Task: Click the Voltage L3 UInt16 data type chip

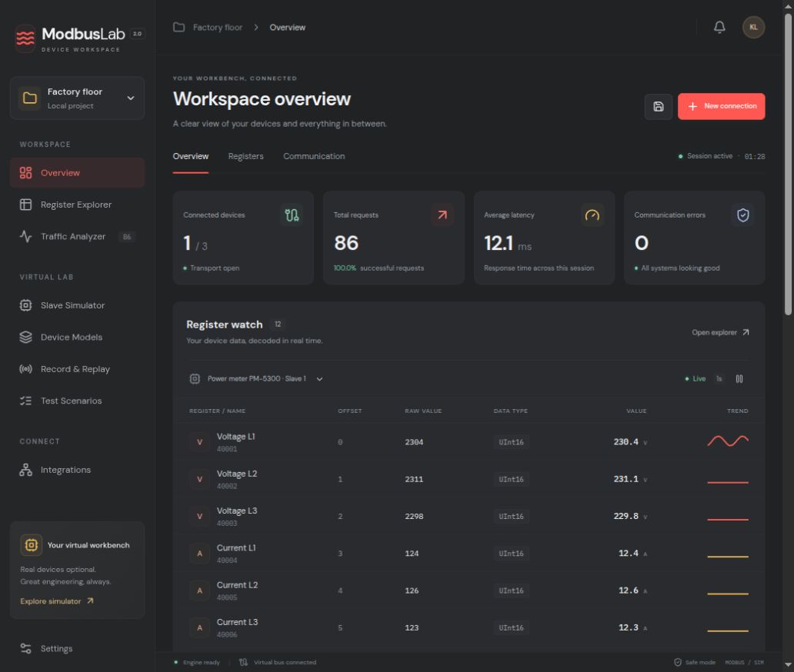Action: click(x=511, y=516)
